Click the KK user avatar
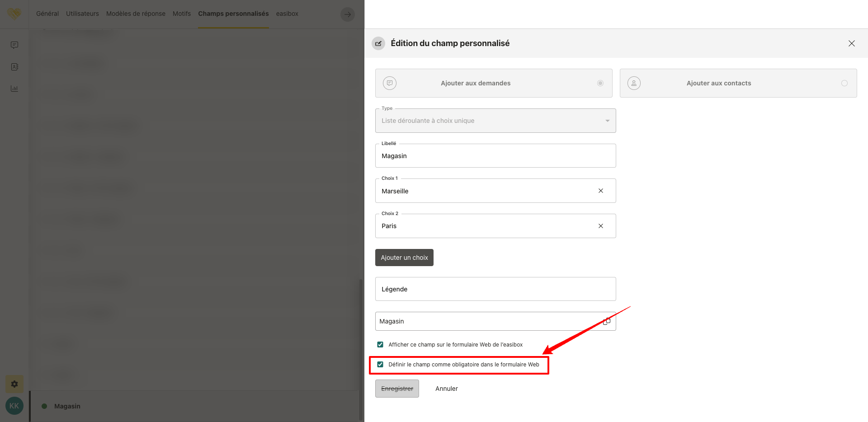This screenshot has height=422, width=868. pyautogui.click(x=14, y=406)
